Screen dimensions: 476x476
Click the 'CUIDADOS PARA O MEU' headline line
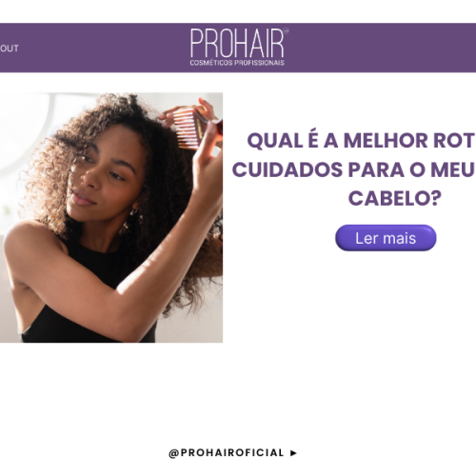click(354, 169)
